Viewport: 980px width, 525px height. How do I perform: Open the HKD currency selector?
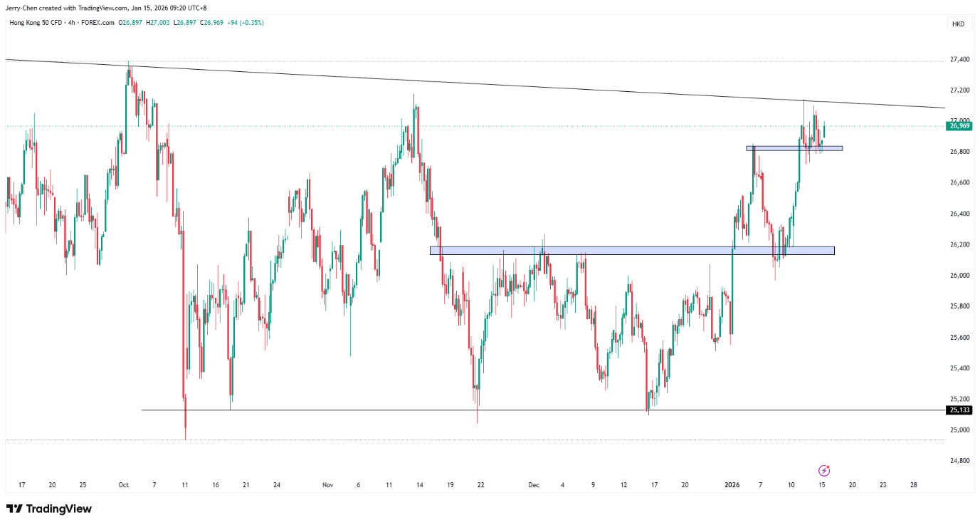[x=958, y=24]
